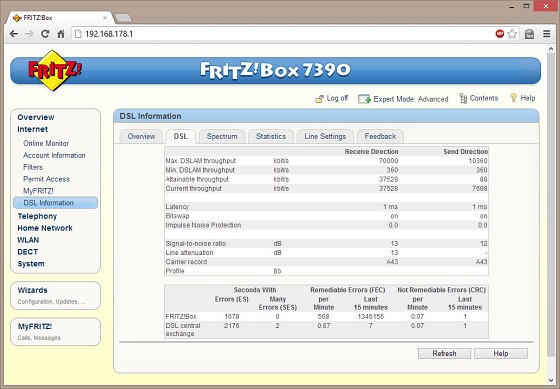Switch to the Line Settings tab
Screen dimensions: 560x389
[325, 136]
